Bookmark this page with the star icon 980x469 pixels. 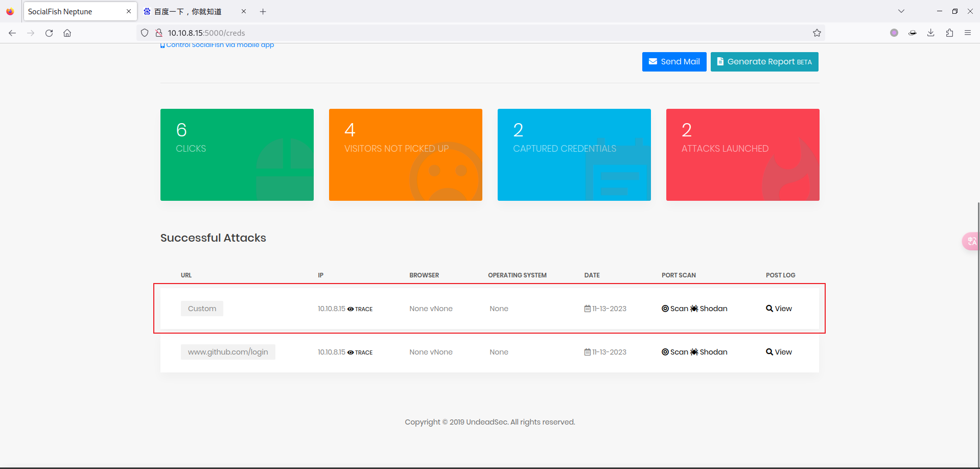coord(817,33)
